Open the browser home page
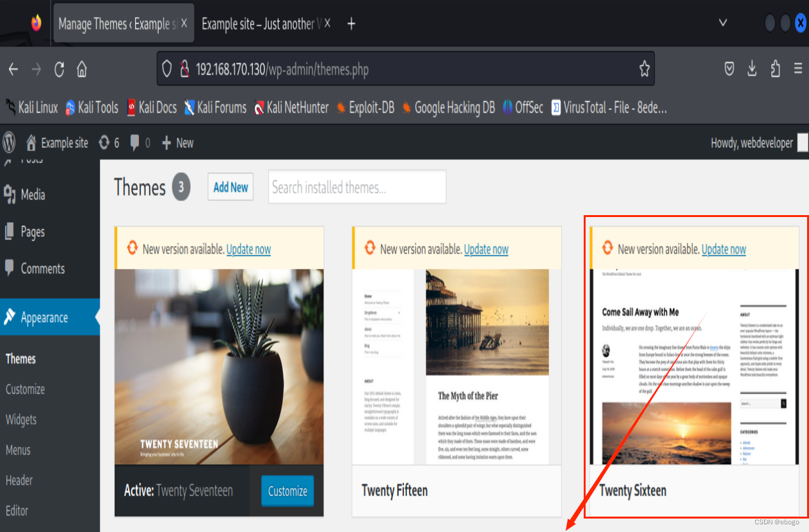Image resolution: width=809 pixels, height=532 pixels. click(81, 69)
